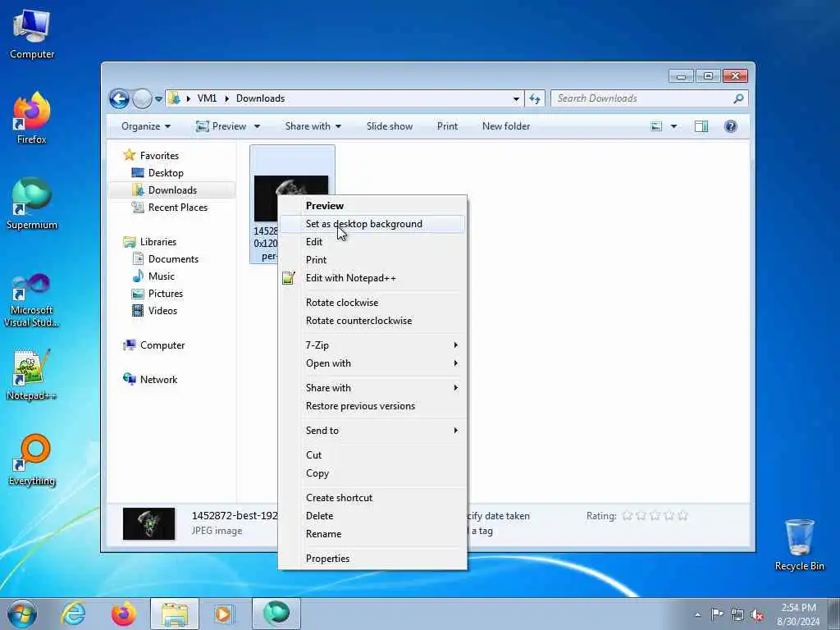
Task: Open the Windows Start orb
Action: (x=22, y=614)
